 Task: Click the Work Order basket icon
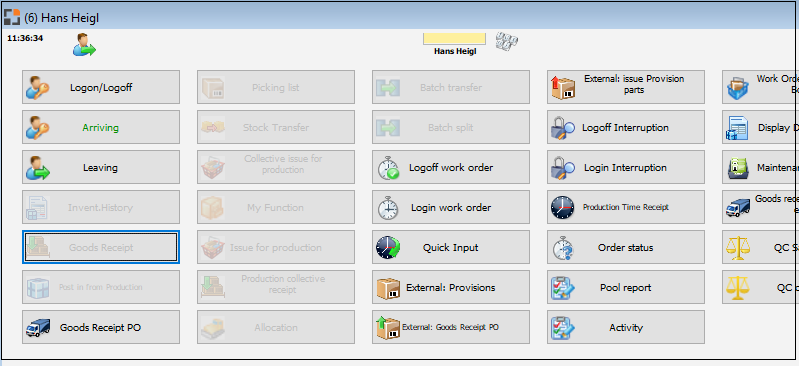coord(738,88)
